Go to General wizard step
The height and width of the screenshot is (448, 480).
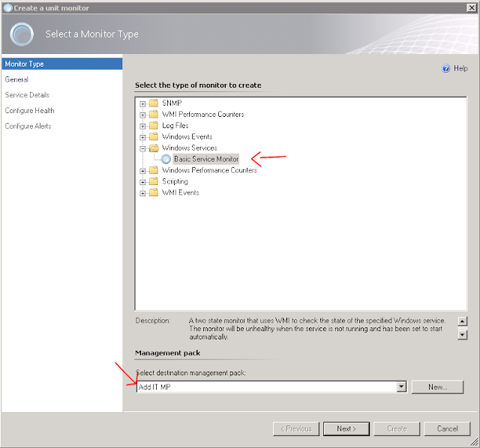tap(16, 79)
